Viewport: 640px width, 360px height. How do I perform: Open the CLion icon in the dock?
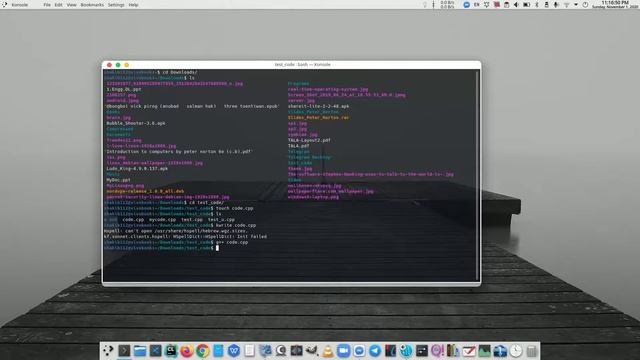click(x=171, y=351)
